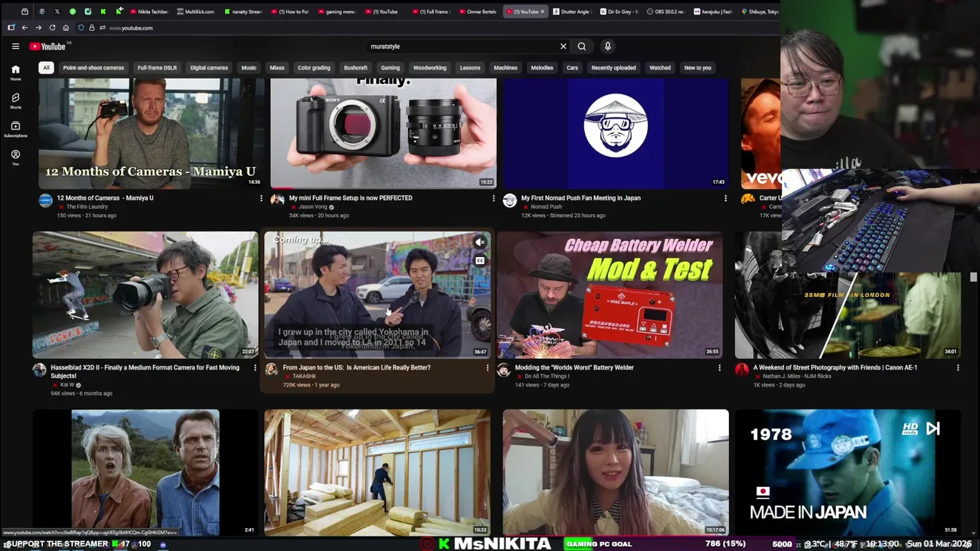Switch to the OBS 30.0.2 browser tab
980x551 pixels.
coord(668,11)
